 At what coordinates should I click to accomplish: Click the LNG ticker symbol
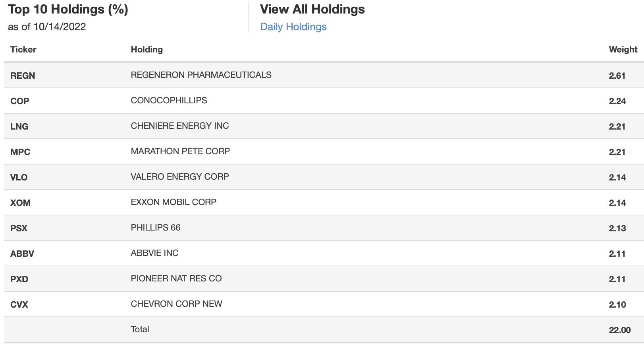tap(19, 126)
